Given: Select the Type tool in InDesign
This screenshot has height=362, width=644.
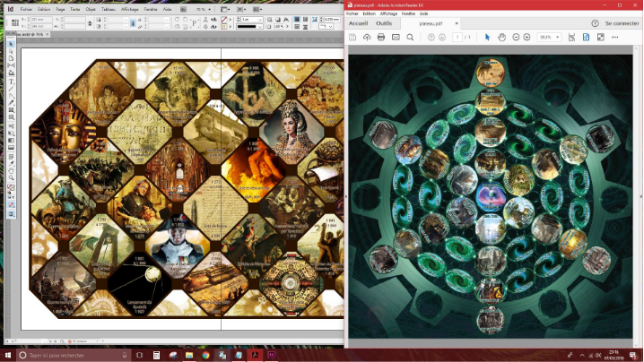Looking at the screenshot, I should pyautogui.click(x=11, y=82).
